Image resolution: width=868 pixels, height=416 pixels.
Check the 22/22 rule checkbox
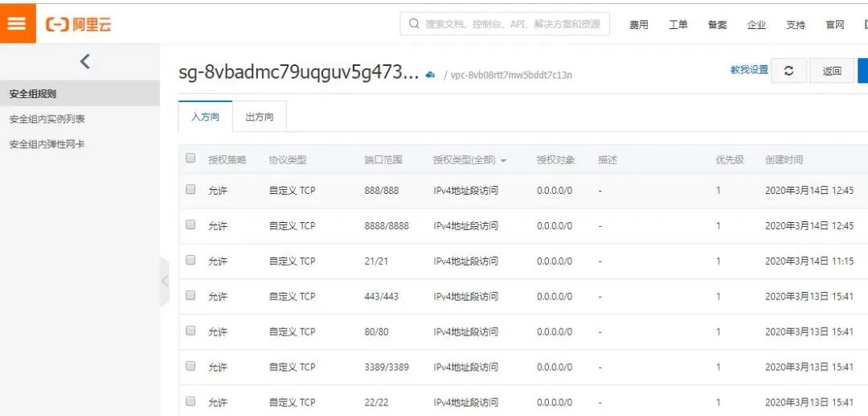click(190, 401)
